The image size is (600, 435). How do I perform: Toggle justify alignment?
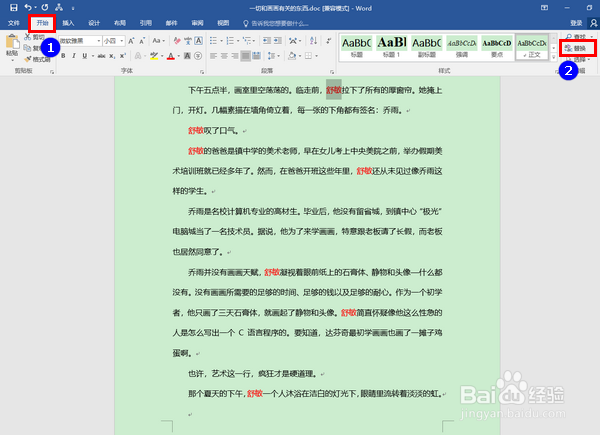(246, 56)
